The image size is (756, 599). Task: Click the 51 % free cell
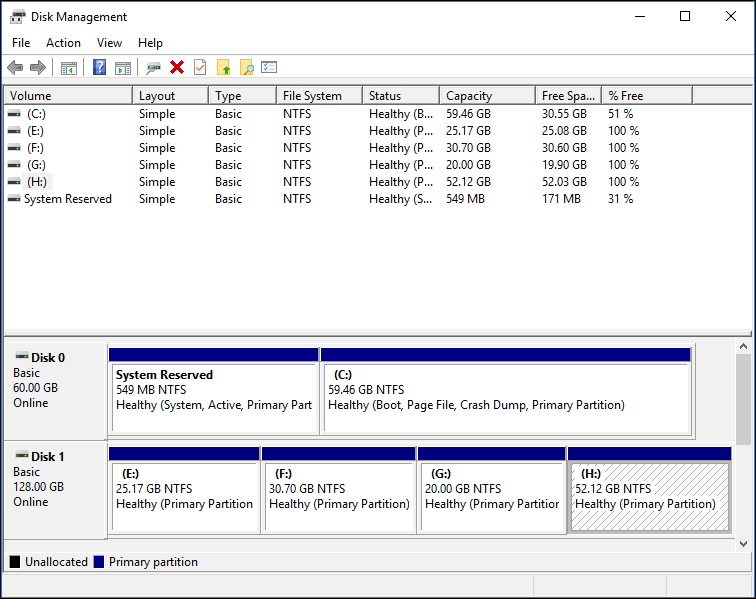point(621,114)
